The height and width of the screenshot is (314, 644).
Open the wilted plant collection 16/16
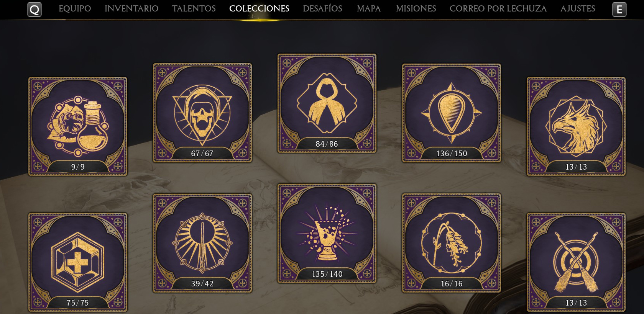(452, 243)
